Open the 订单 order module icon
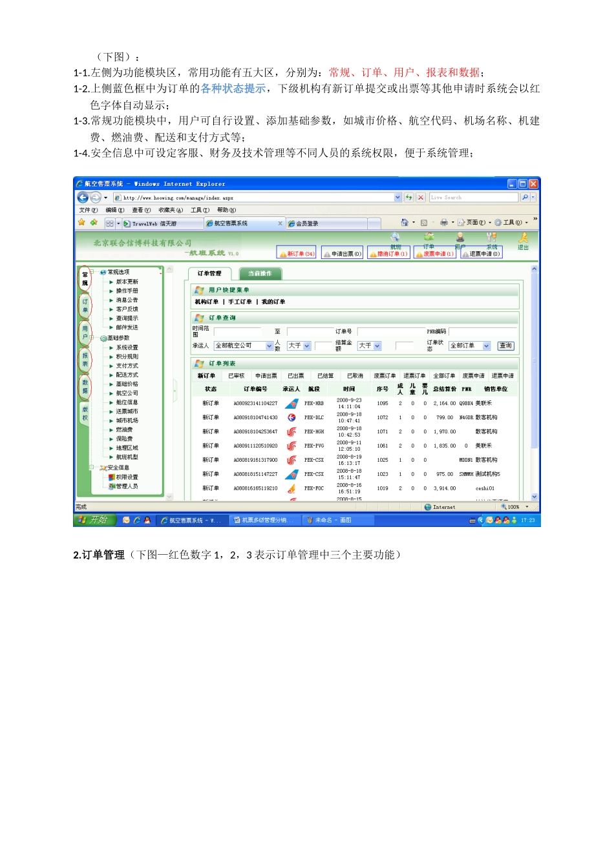Screen dimensions: 614x868 pyautogui.click(x=429, y=238)
